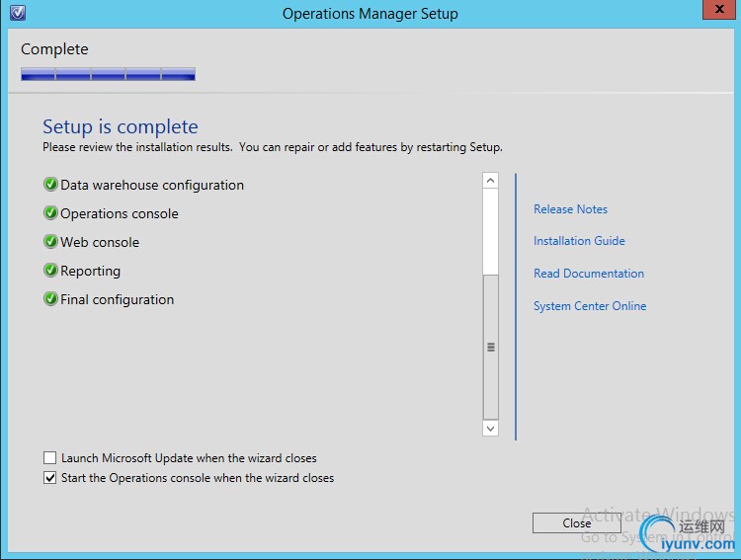Open the Installation Guide link
The height and width of the screenshot is (560, 741).
[x=579, y=241]
